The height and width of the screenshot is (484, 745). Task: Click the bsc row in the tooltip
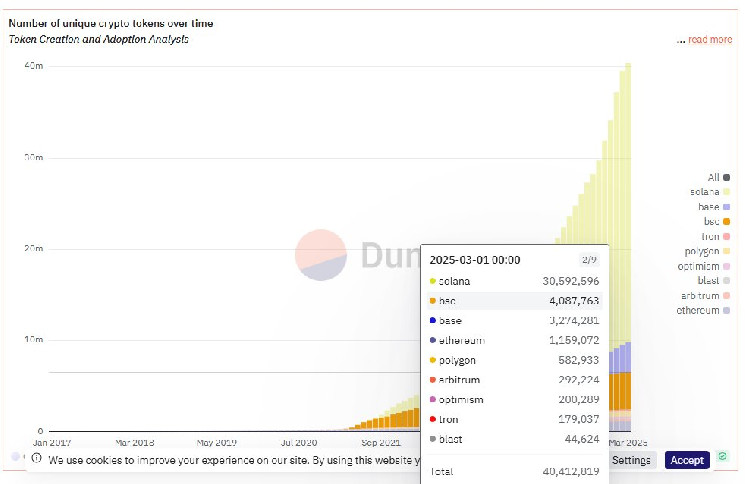(514, 300)
